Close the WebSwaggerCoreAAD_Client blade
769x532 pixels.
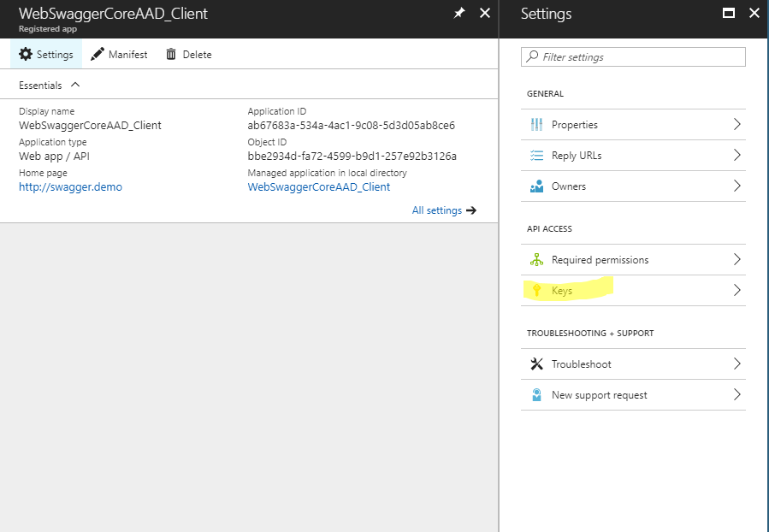484,13
